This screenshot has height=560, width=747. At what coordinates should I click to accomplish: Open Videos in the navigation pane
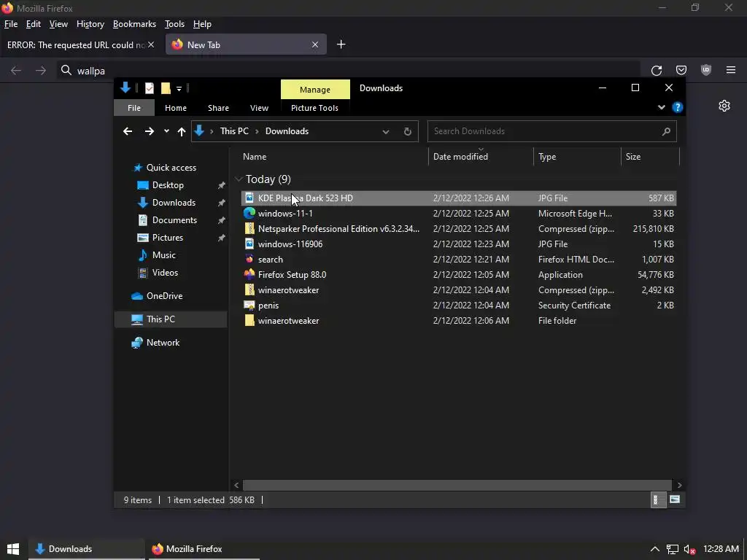[158, 273]
